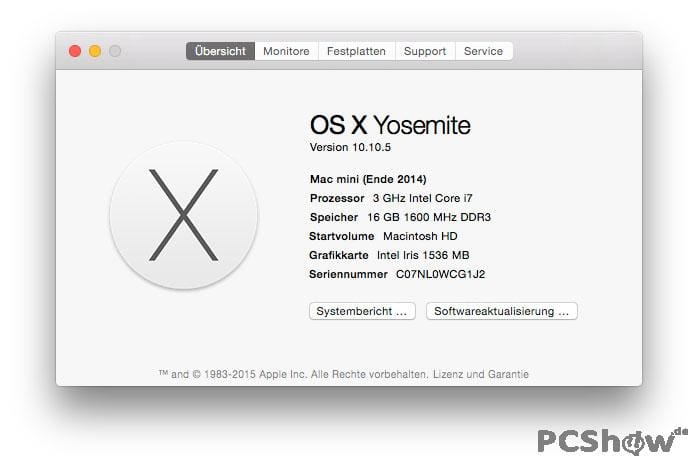The image size is (698, 466).
Task: Click the Startvolume label
Action: 342,236
